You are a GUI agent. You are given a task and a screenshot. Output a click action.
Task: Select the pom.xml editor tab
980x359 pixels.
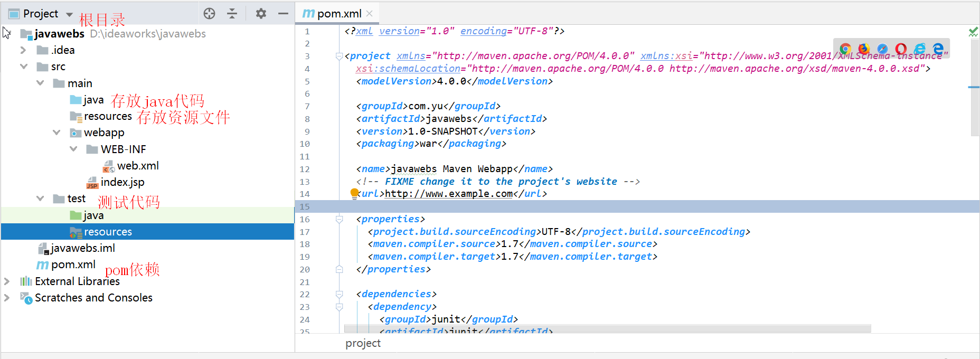click(337, 14)
